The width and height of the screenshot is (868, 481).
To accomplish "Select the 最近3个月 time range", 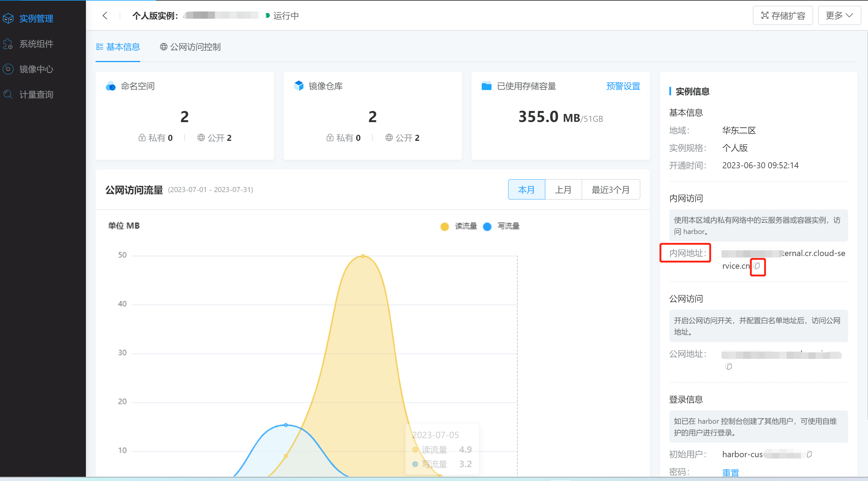I will click(x=611, y=189).
